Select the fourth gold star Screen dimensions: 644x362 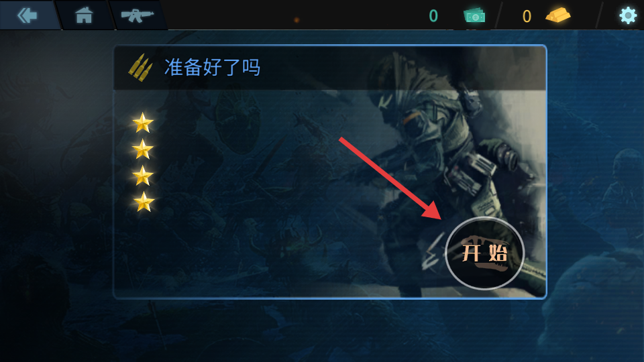point(144,202)
